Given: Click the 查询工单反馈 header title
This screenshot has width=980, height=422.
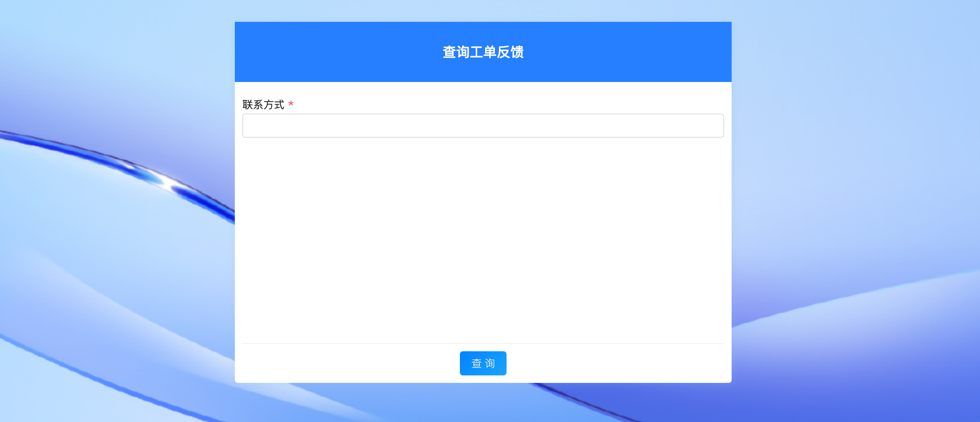Looking at the screenshot, I should (482, 52).
